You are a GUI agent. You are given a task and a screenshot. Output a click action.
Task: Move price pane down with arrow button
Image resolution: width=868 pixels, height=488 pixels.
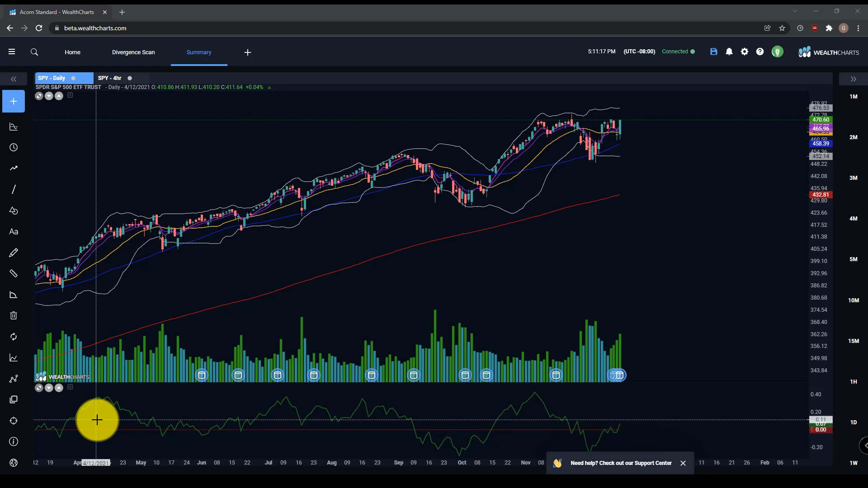49,96
